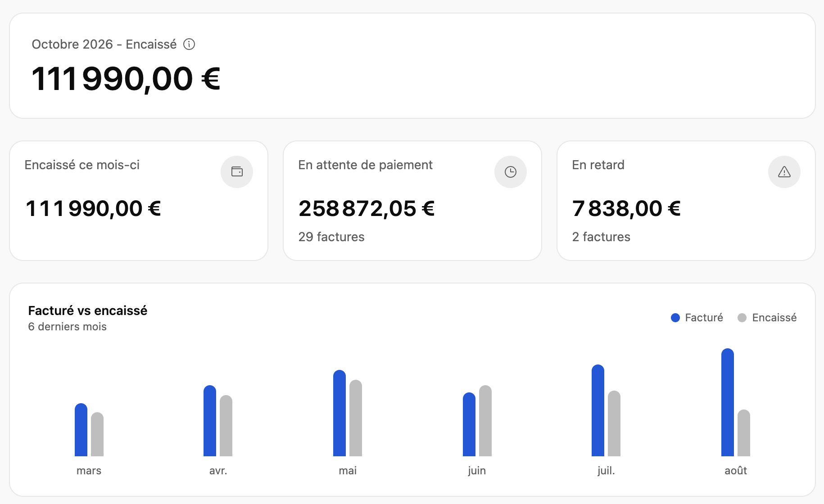Open the Encaissé ce mois-ci card
The height and width of the screenshot is (504, 824).
[x=139, y=201]
